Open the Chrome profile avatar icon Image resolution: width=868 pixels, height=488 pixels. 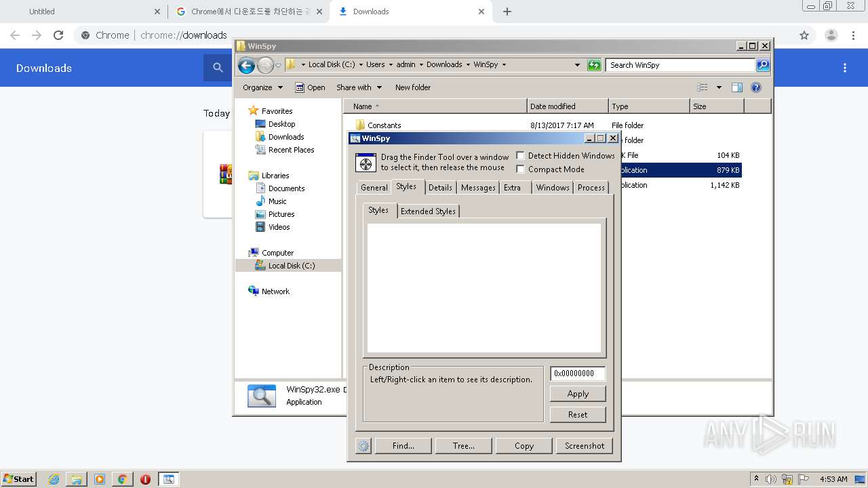coord(831,35)
